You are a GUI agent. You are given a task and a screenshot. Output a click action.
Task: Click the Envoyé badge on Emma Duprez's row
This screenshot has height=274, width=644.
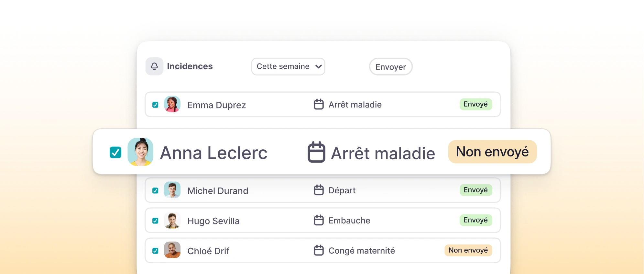(x=475, y=104)
